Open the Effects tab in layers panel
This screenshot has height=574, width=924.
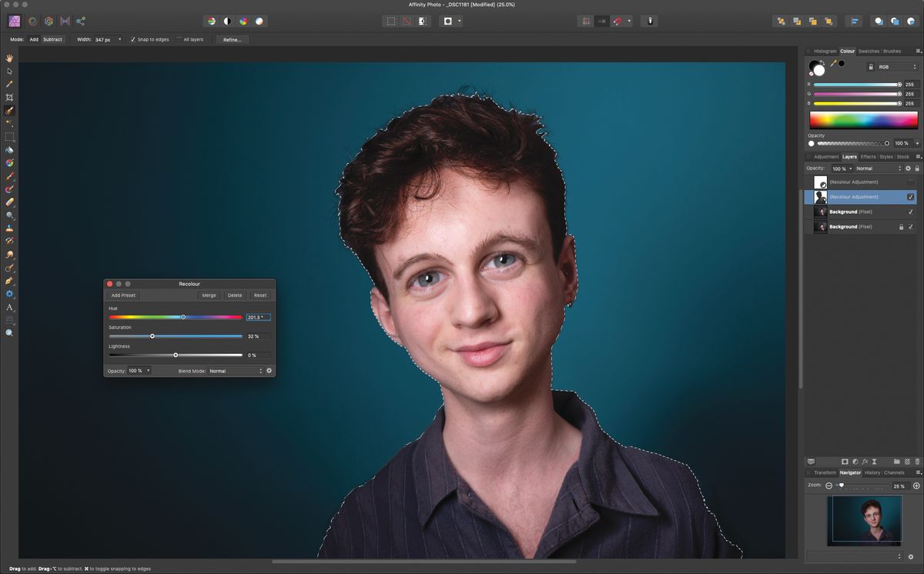(x=867, y=156)
